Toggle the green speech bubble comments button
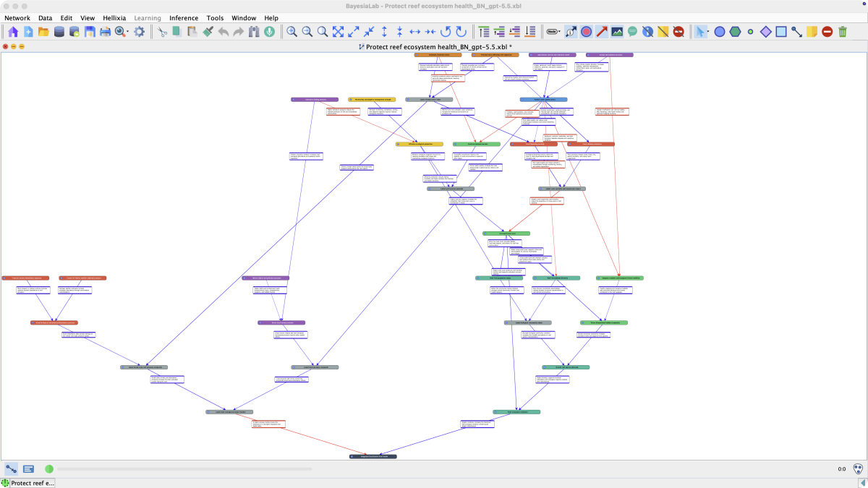The height and width of the screenshot is (488, 868). point(632,32)
